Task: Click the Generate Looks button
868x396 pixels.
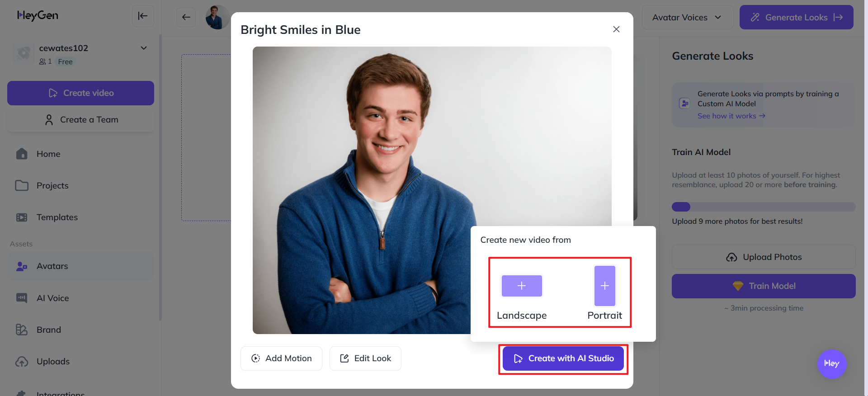Action: [x=796, y=18]
